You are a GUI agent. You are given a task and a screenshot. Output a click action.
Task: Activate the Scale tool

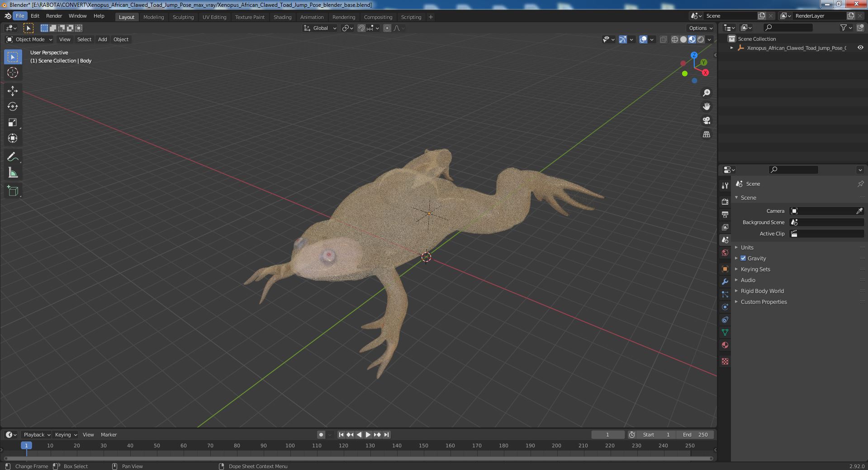click(x=13, y=123)
